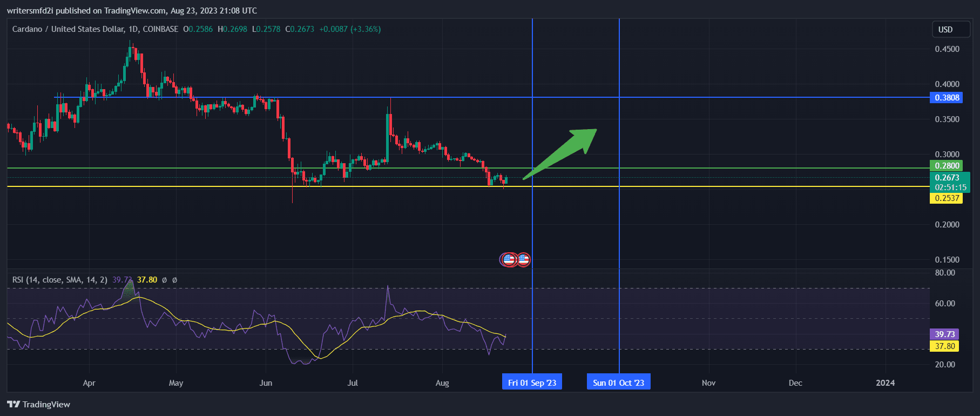Click the Jun label on time axis
This screenshot has width=980, height=416.
pos(266,383)
